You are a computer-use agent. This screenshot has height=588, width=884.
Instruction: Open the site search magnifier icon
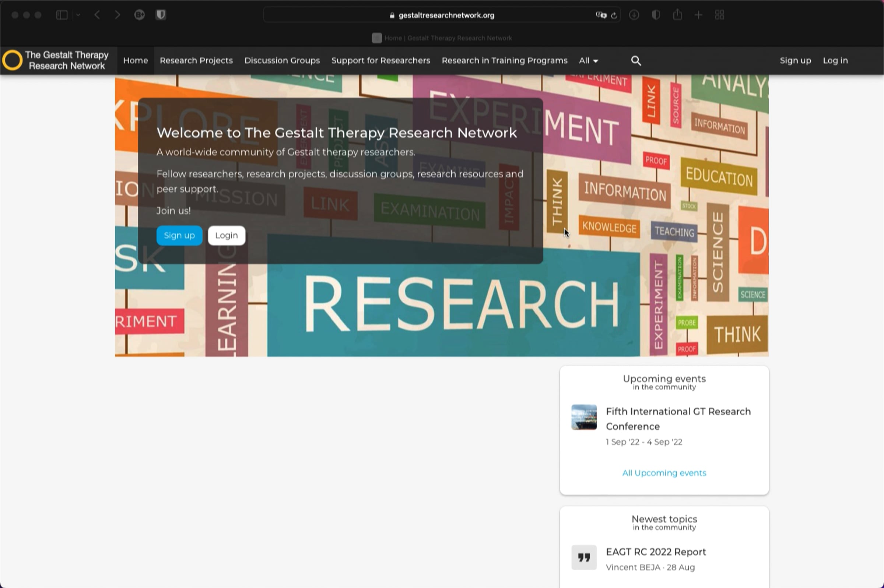pos(636,60)
